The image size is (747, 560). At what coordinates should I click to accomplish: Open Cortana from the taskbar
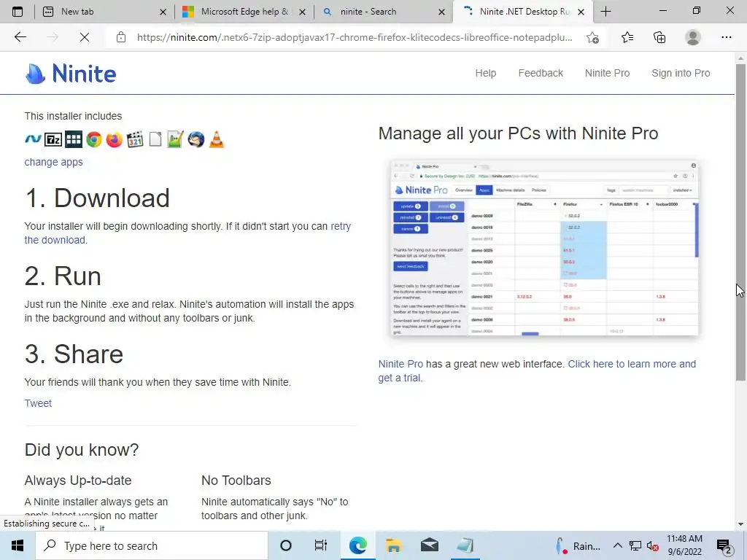[286, 545]
